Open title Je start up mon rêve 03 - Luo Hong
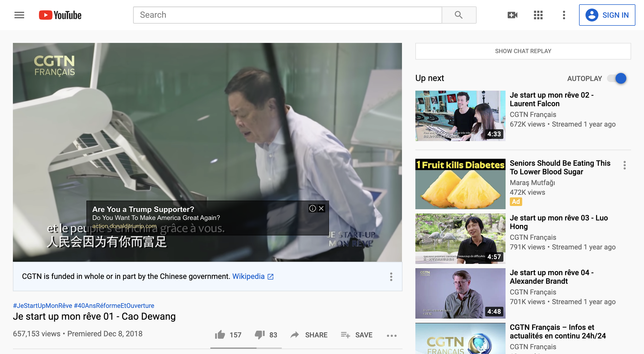Image resolution: width=644 pixels, height=354 pixels. [559, 222]
